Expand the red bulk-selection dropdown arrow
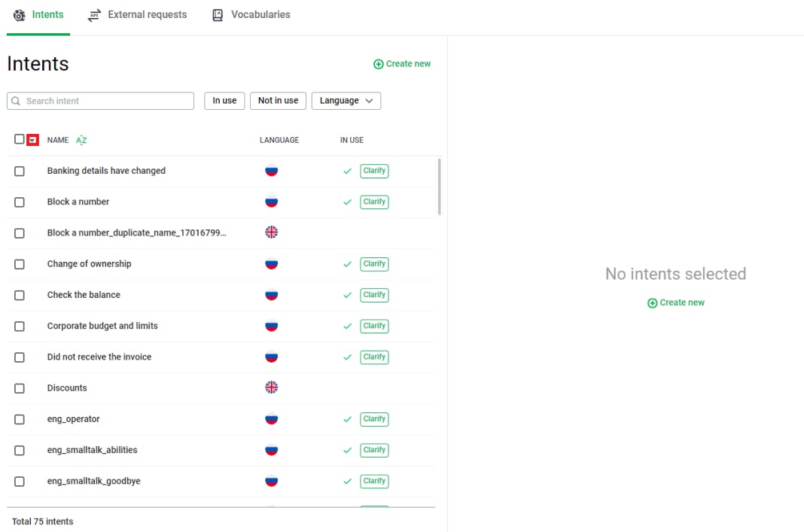 pos(32,140)
